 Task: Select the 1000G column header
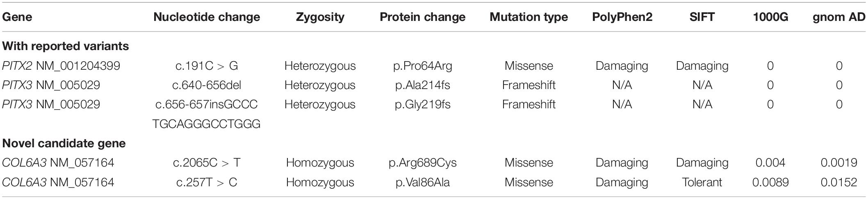(770, 17)
